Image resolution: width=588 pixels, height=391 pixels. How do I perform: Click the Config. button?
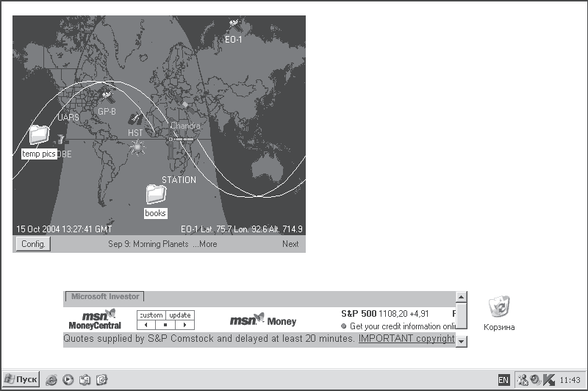pos(33,244)
